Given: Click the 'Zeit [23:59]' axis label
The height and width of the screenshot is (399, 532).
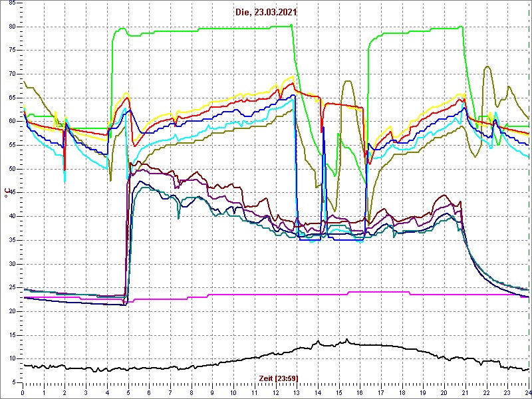Looking at the screenshot, I should 279,378.
